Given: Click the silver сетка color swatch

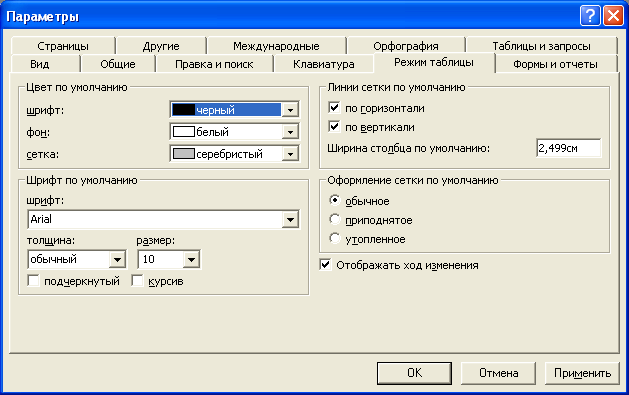Looking at the screenshot, I should [183, 154].
